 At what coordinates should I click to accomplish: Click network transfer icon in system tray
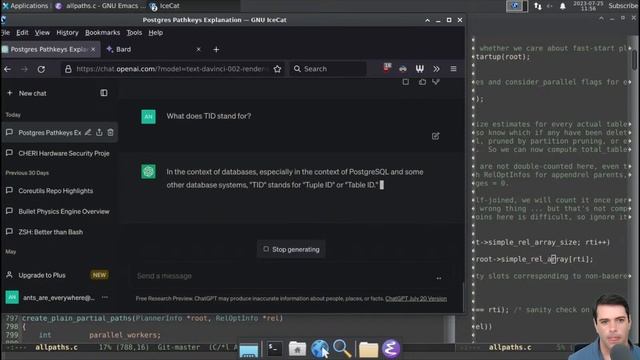pos(538,6)
